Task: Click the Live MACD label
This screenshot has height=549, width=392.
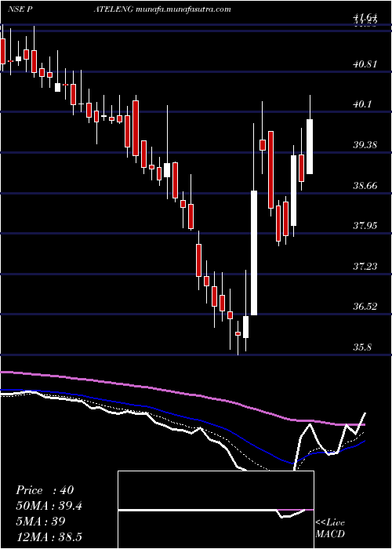Action: coord(330,528)
